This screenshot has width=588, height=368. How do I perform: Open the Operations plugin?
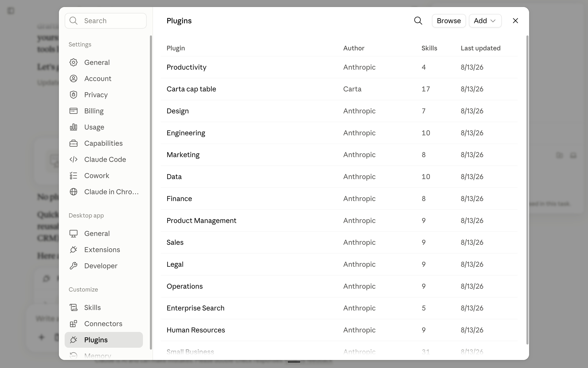coord(339,286)
